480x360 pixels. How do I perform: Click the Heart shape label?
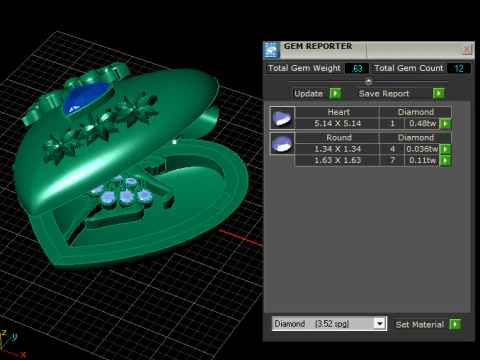[338, 112]
